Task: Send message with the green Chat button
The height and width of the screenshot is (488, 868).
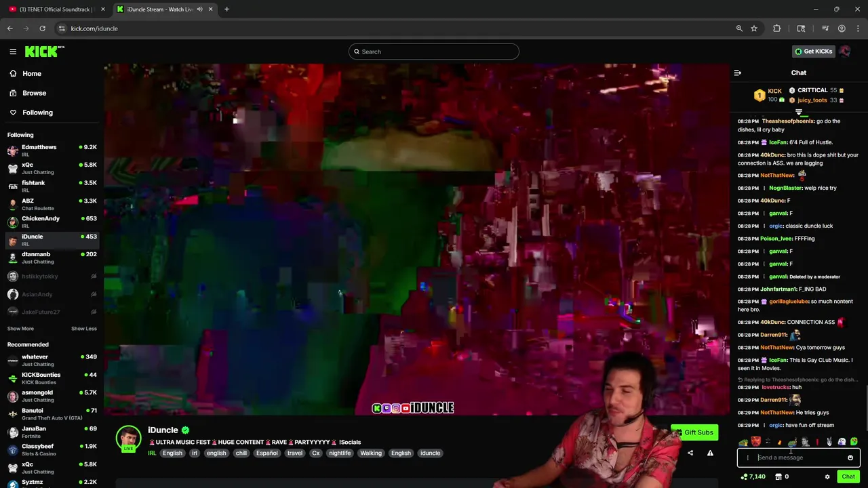Action: pos(848,476)
